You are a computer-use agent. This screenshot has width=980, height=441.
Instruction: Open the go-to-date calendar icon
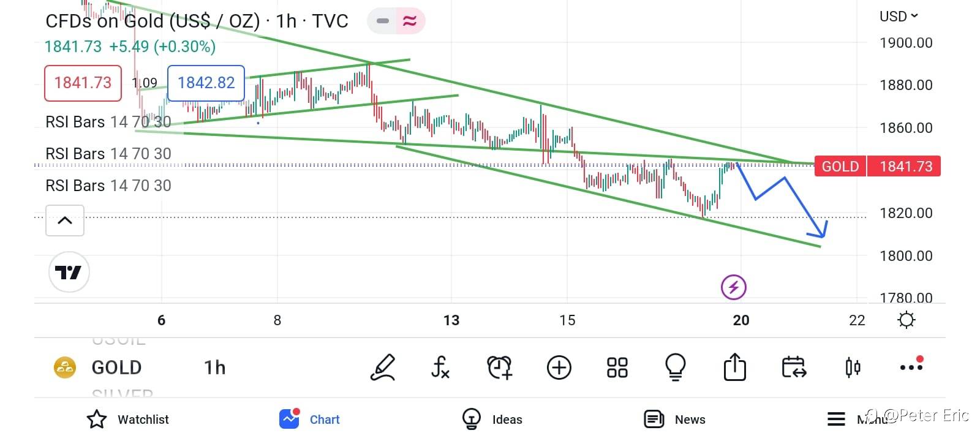[794, 367]
